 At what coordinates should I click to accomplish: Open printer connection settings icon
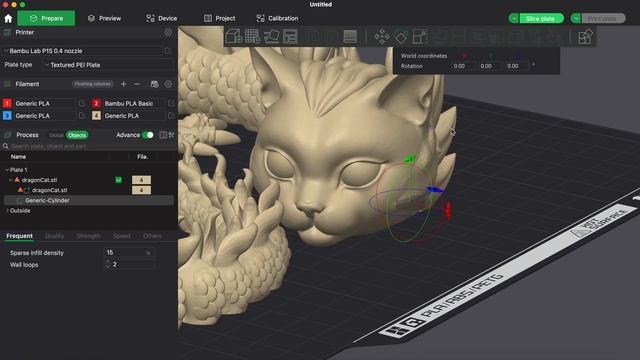coord(168,33)
